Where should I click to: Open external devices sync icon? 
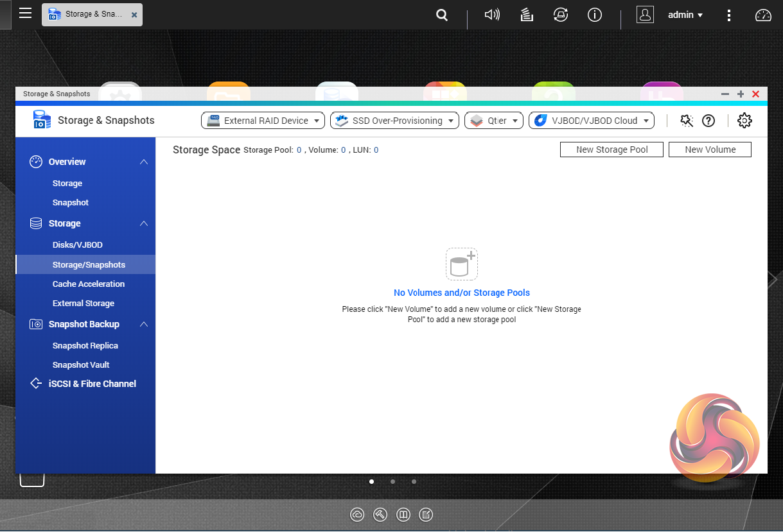[561, 14]
